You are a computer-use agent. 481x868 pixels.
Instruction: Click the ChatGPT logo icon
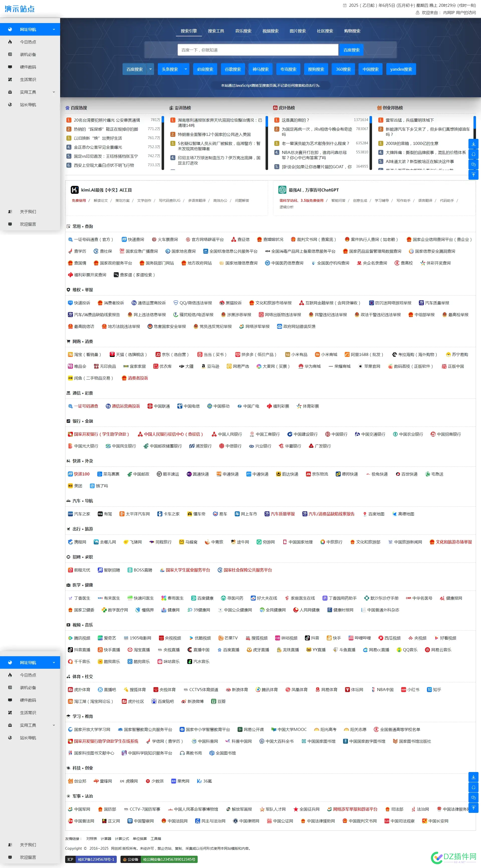(282, 190)
